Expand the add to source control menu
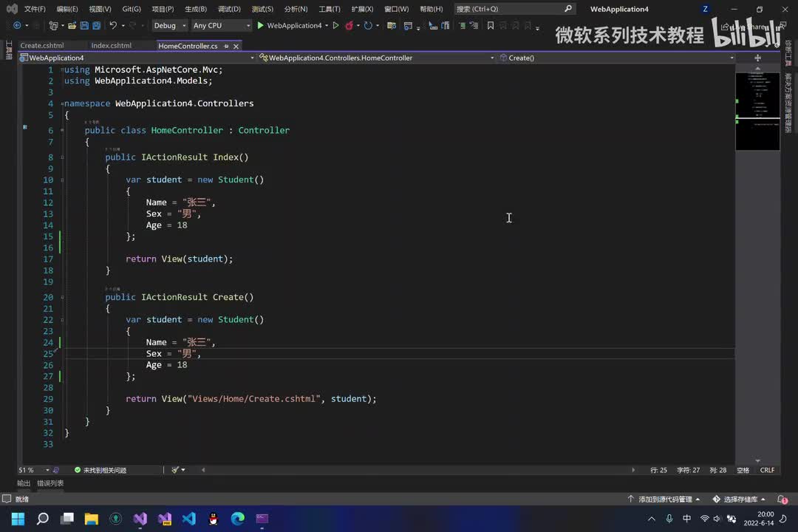798x532 pixels. [664, 499]
